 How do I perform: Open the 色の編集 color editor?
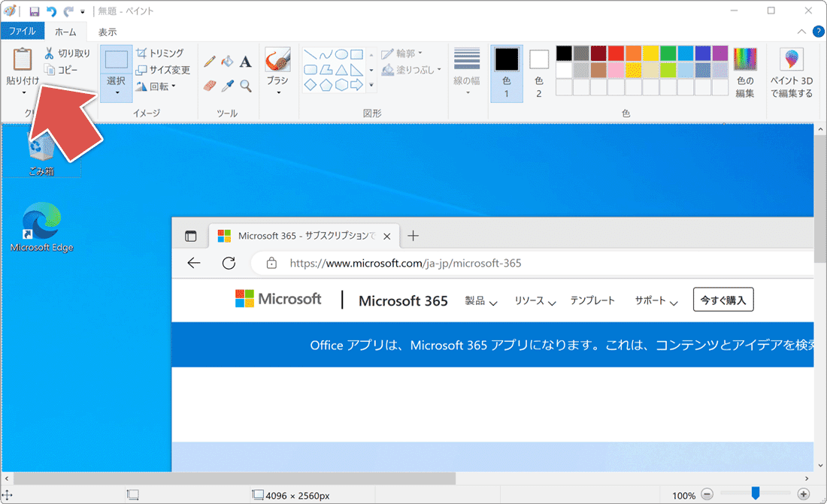point(745,71)
